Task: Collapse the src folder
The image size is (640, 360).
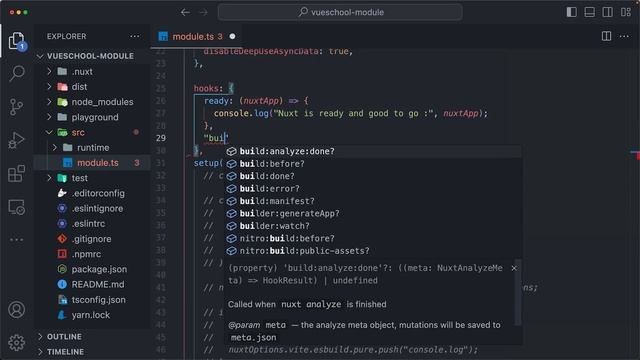Action: 49,132
